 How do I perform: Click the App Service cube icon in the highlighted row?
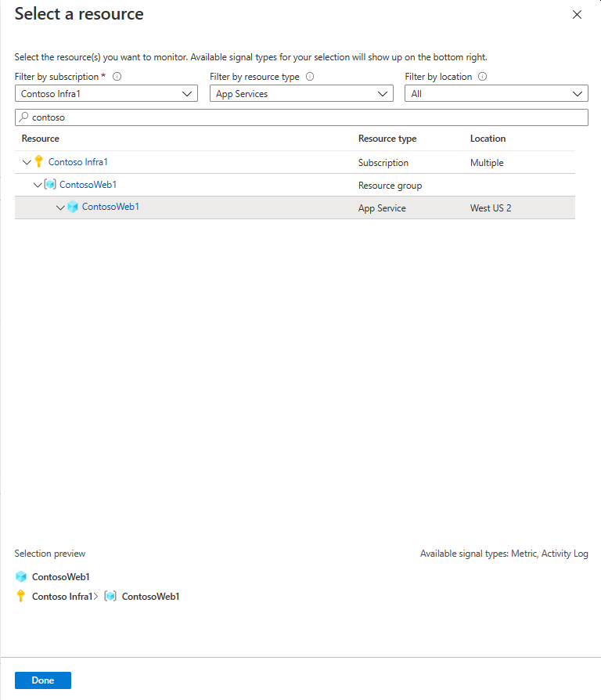pos(72,207)
